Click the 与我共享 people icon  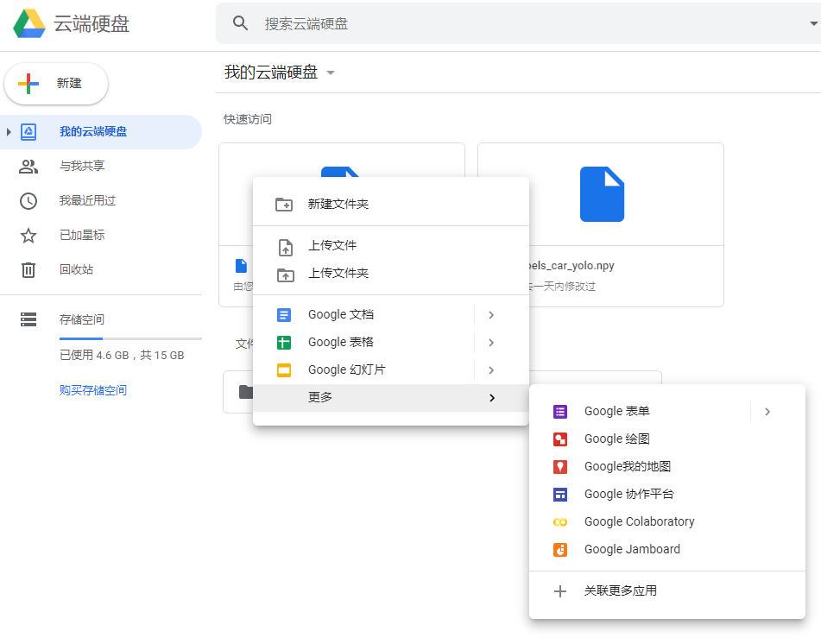pos(28,167)
